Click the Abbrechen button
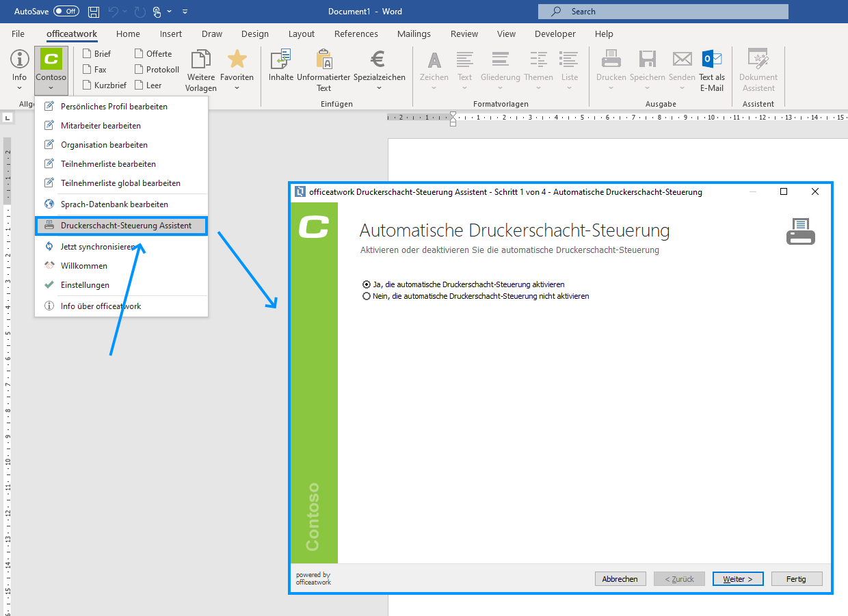 click(620, 579)
